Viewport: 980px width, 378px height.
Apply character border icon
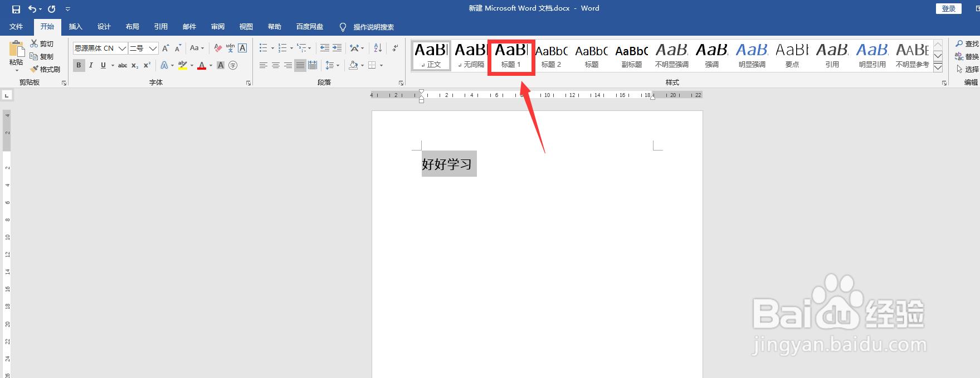click(x=242, y=49)
